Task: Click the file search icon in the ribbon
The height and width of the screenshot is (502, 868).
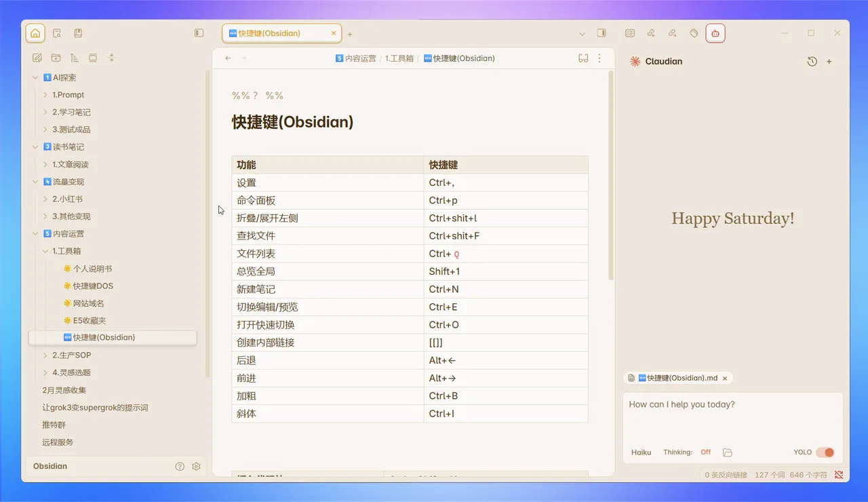Action: 57,33
